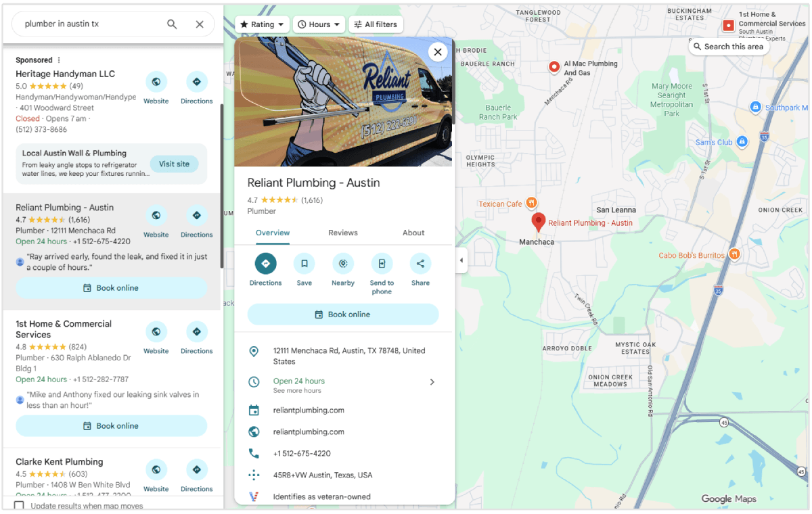Screen dimensions: 812x514
Task: Switch to the About tab
Action: pos(413,233)
